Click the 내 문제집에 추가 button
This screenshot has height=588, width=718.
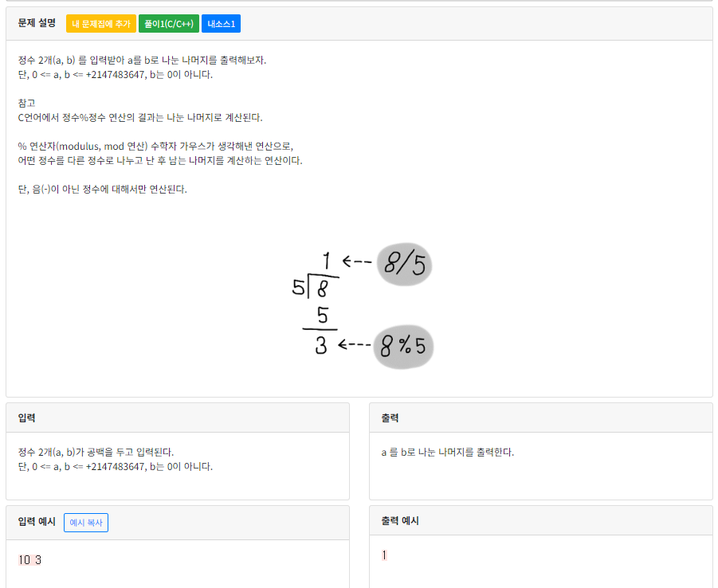(x=100, y=23)
